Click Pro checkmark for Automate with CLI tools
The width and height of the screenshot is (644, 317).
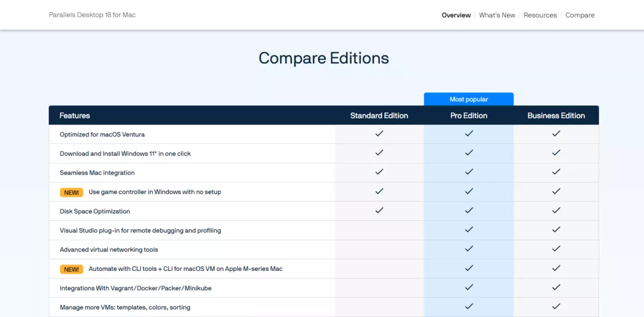click(x=469, y=268)
